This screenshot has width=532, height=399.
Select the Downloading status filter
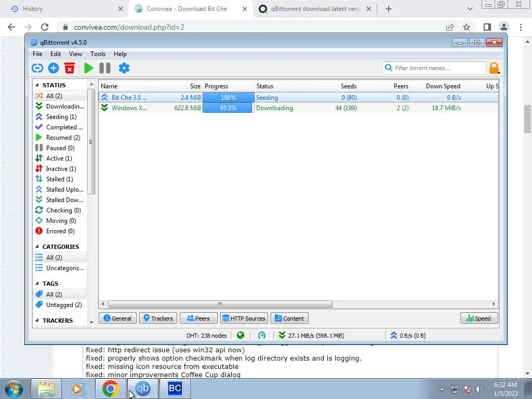(x=60, y=107)
